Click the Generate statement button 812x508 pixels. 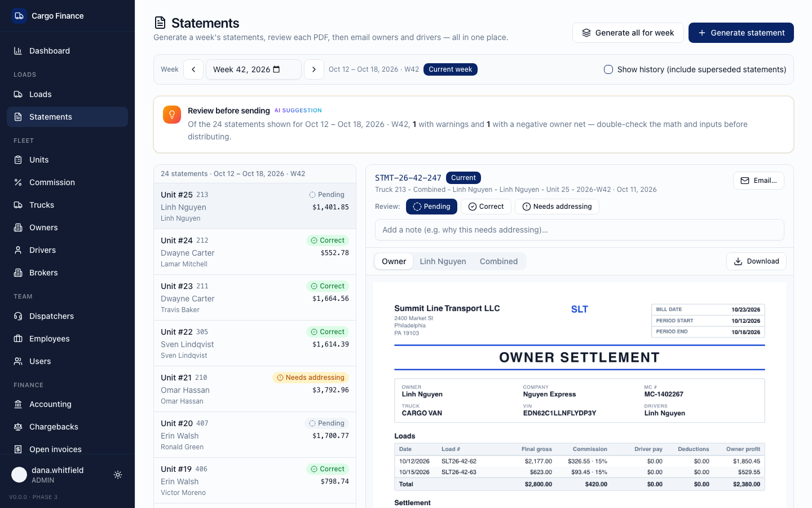[741, 33]
